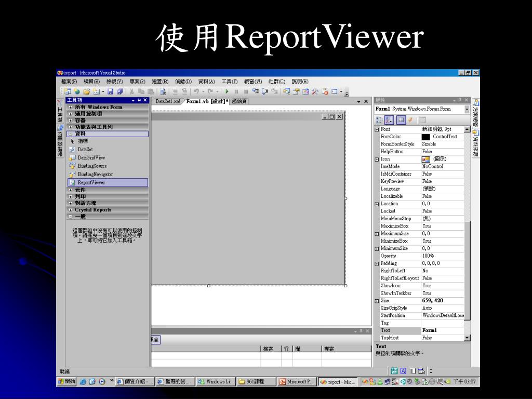Click the Microsoft P... taskbar button
Screen dimensions: 532x399
297,382
